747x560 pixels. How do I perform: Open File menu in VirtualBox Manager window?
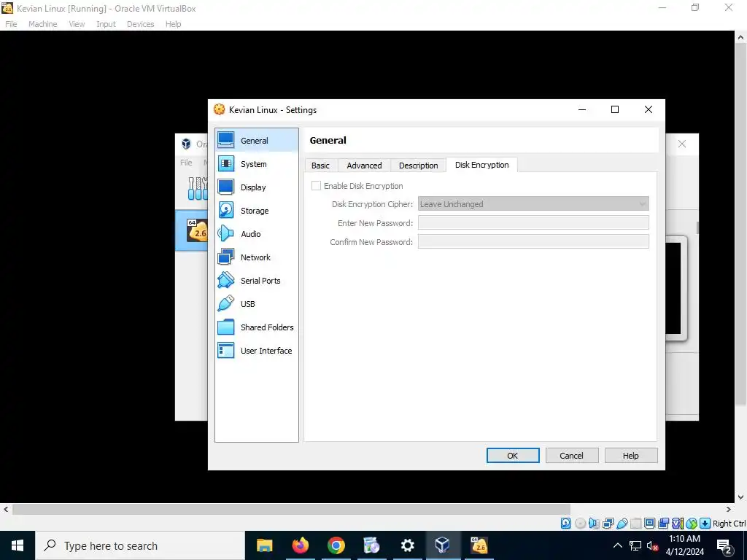[186, 163]
